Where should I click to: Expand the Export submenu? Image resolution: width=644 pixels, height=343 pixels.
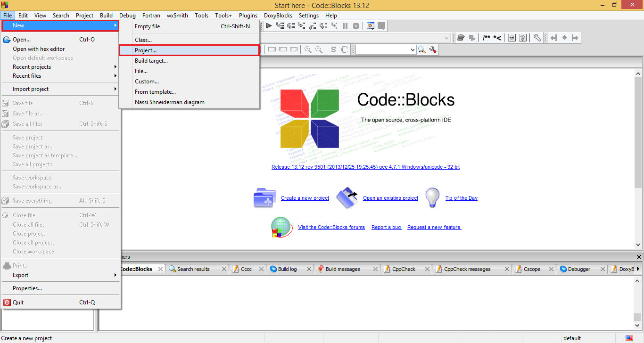[x=60, y=275]
